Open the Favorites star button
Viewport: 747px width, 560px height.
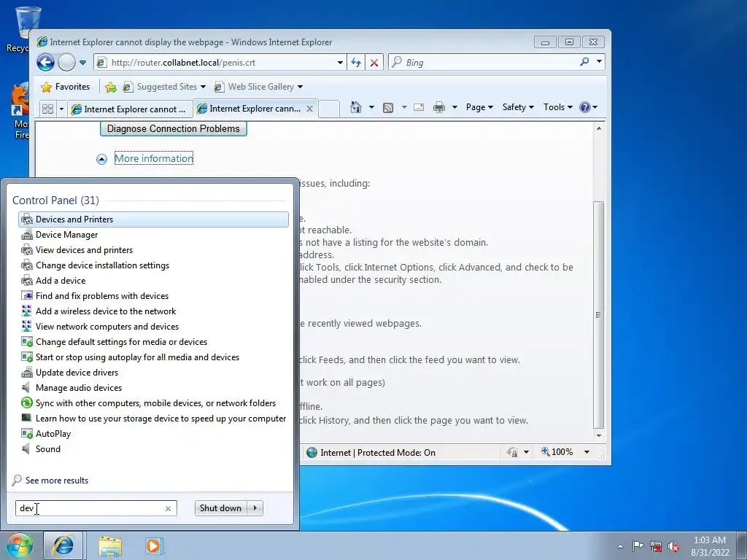point(66,87)
